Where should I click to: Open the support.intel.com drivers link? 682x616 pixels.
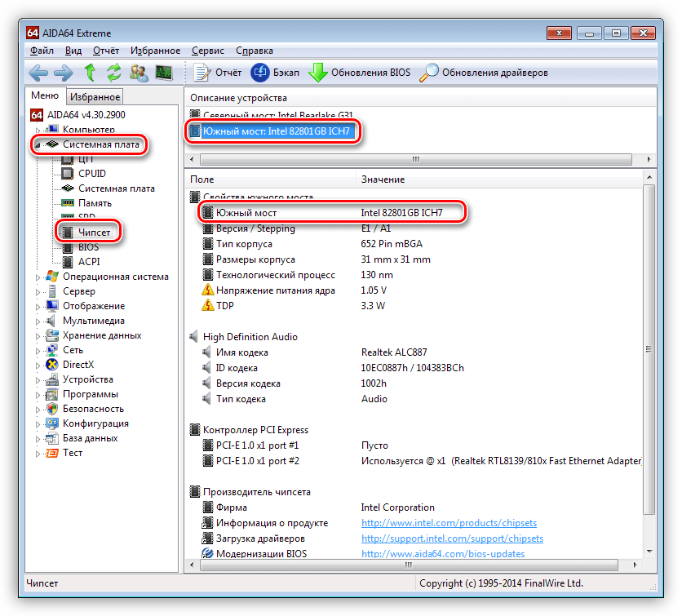[452, 538]
